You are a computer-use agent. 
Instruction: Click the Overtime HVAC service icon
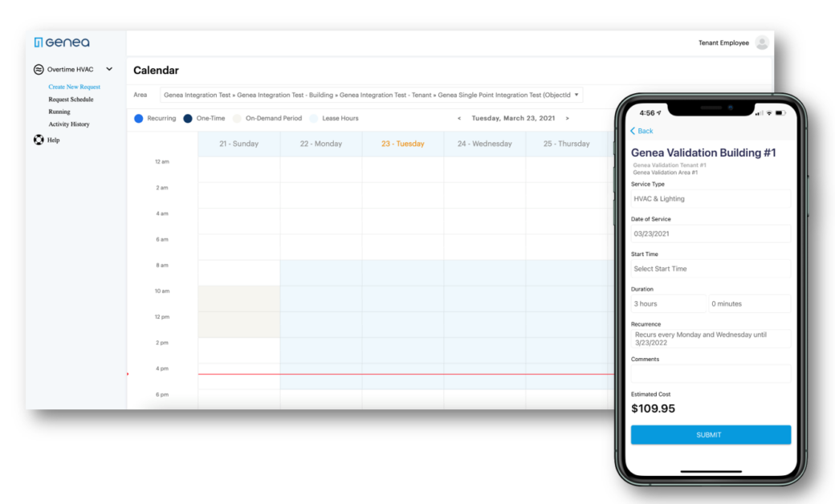pos(39,69)
